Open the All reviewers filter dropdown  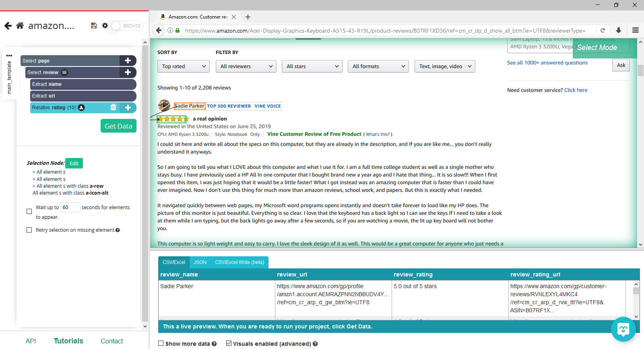[246, 66]
